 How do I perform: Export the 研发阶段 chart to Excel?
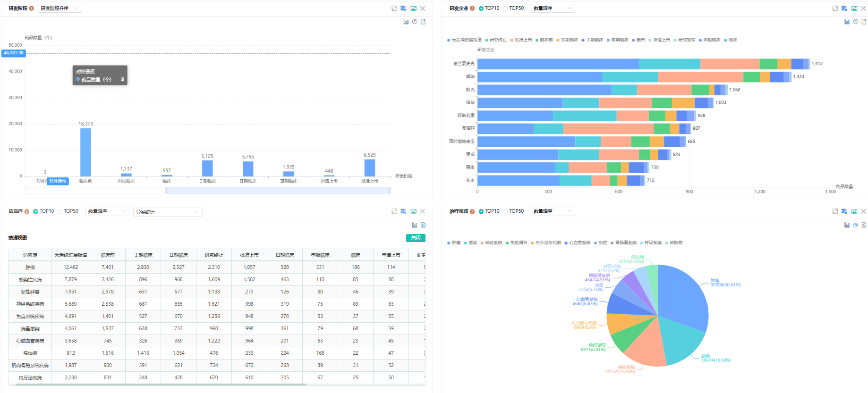404,8
